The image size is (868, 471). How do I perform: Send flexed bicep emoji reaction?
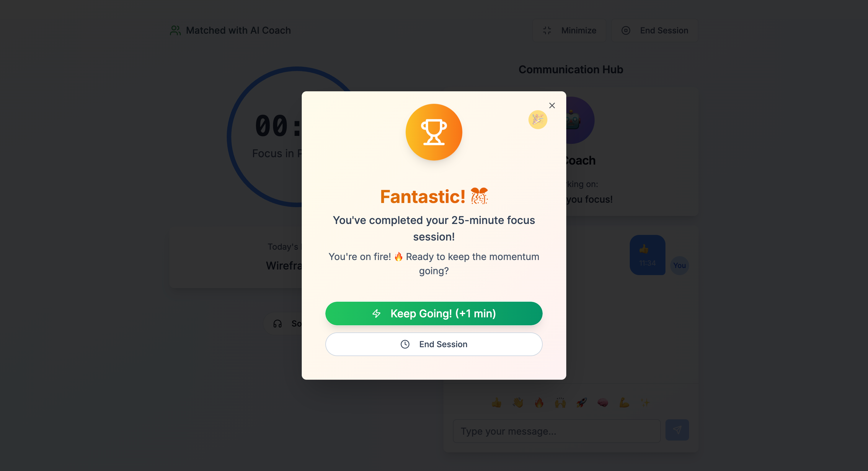(624, 402)
